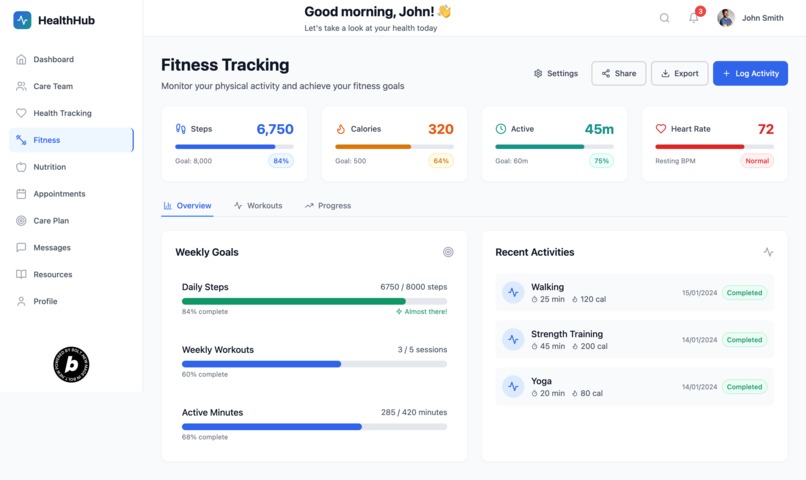806x480 pixels.
Task: Click the Log Activity button
Action: point(750,73)
